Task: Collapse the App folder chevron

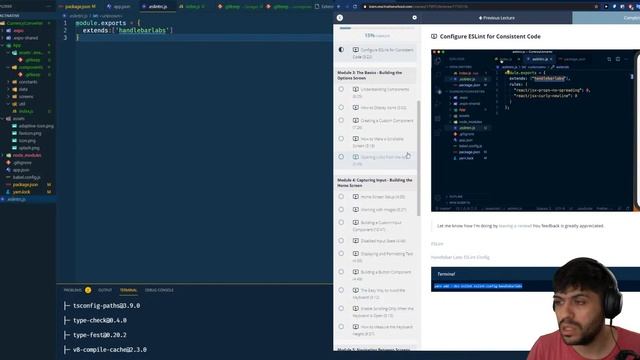Action: [3, 45]
